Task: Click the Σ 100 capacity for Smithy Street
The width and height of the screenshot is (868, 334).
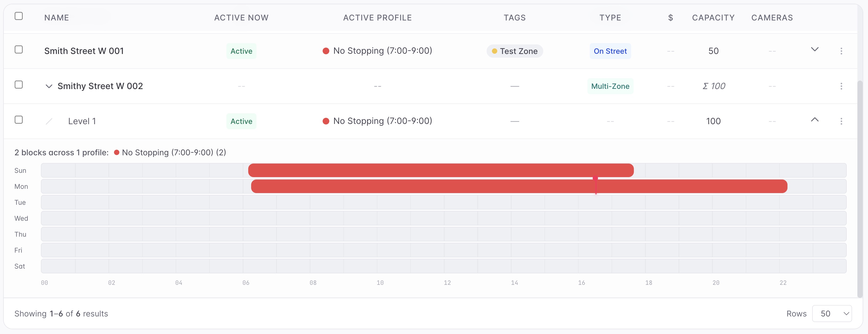Action: pos(713,86)
